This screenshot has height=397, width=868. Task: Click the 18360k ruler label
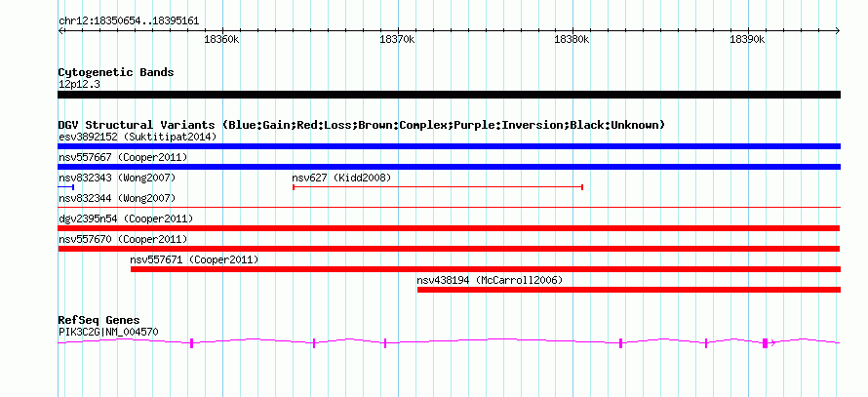[222, 39]
